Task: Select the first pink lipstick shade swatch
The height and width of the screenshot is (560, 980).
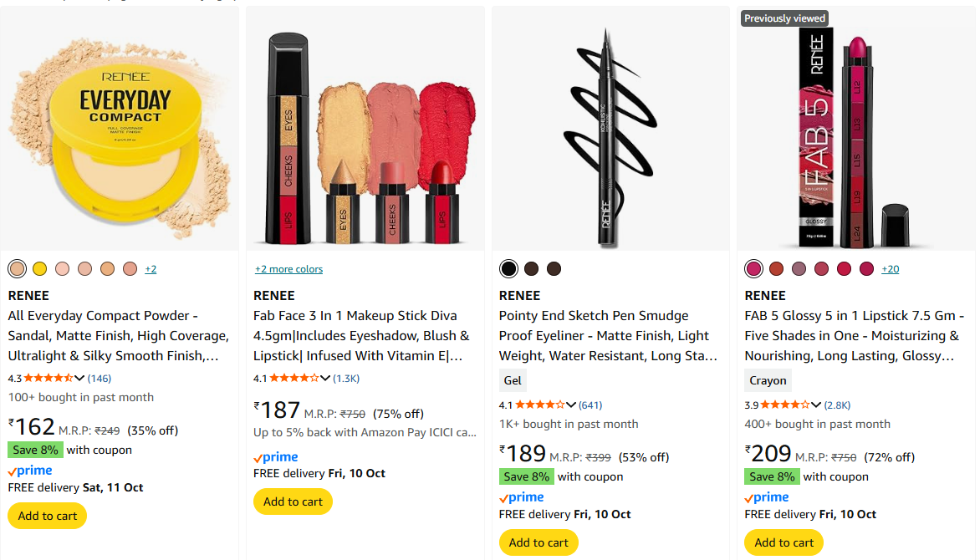Action: pyautogui.click(x=753, y=269)
